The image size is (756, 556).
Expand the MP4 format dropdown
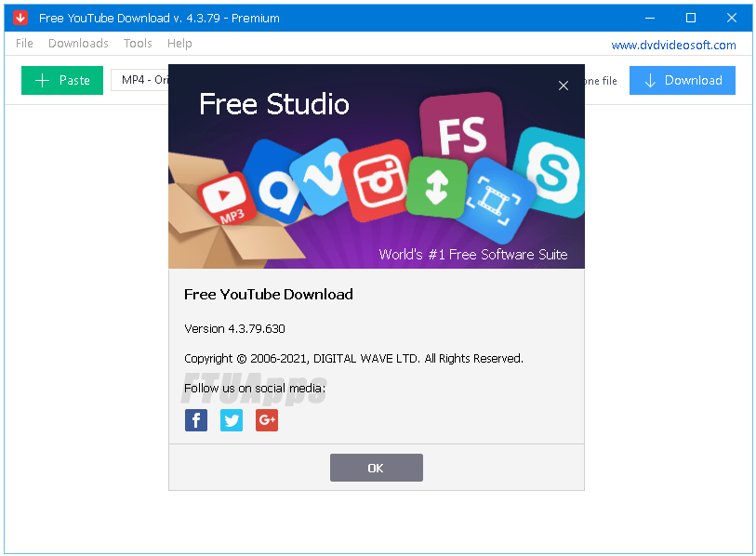[x=139, y=80]
